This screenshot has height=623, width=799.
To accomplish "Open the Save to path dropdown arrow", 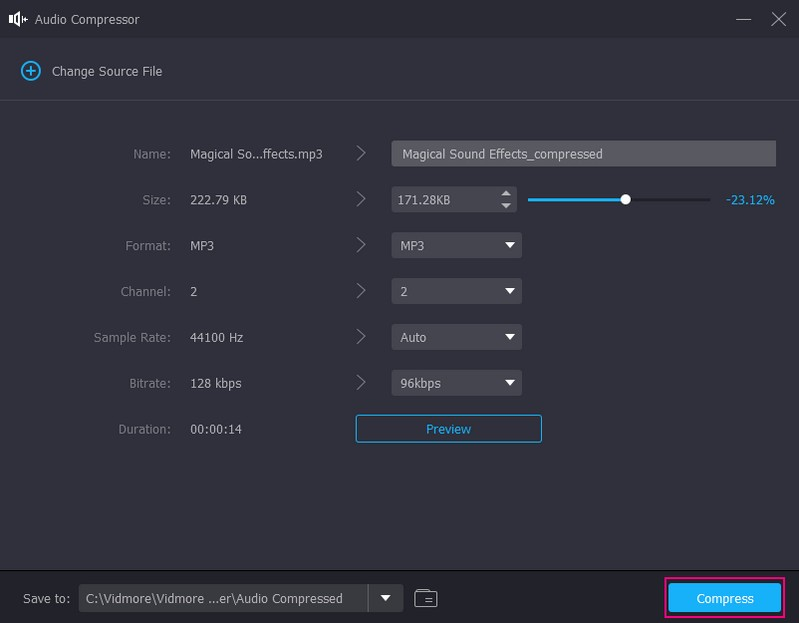I will click(x=386, y=598).
